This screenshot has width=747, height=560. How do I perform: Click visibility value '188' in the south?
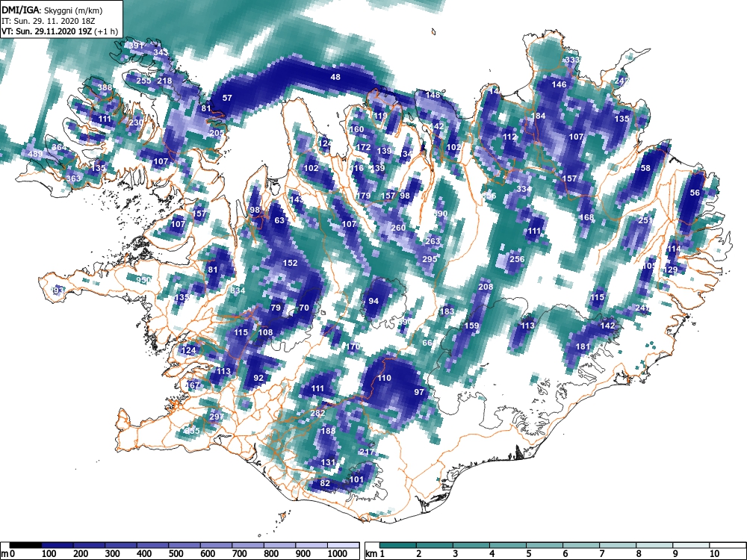click(328, 431)
